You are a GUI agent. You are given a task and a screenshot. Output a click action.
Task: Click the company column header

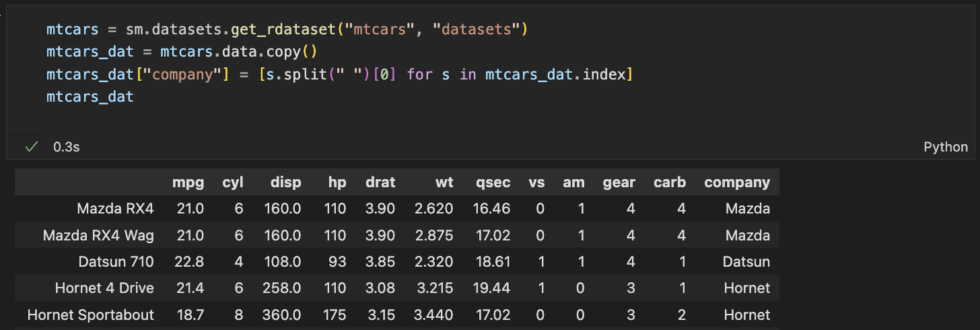(x=737, y=183)
